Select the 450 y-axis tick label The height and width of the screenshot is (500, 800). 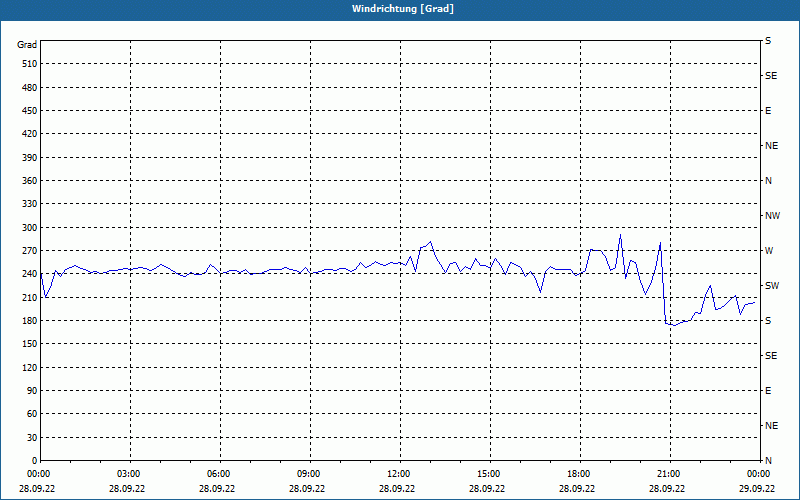pyautogui.click(x=29, y=111)
